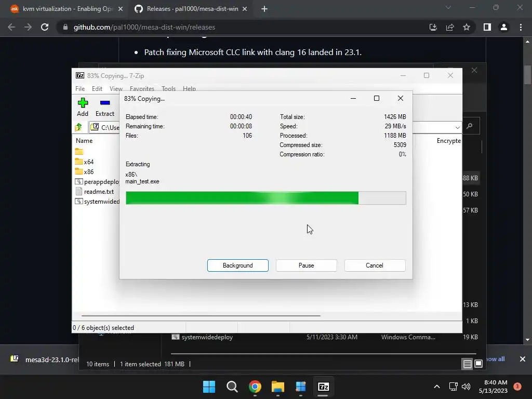This screenshot has height=399, width=532.
Task: Cancel the copying operation
Action: pos(375,265)
